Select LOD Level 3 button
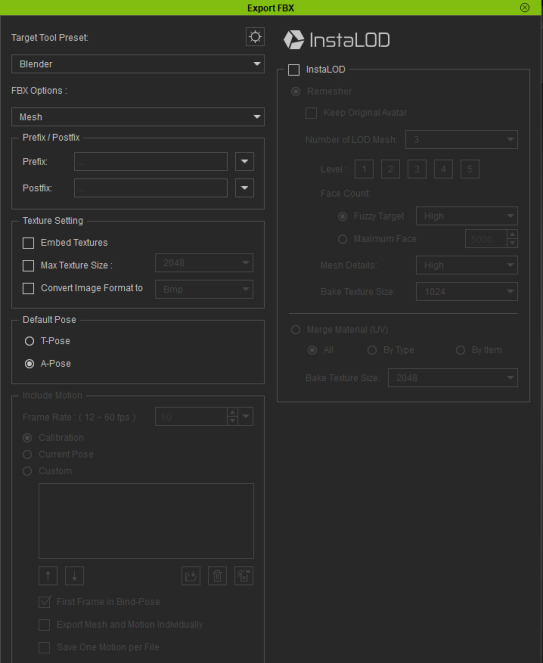This screenshot has height=663, width=543. [x=417, y=169]
